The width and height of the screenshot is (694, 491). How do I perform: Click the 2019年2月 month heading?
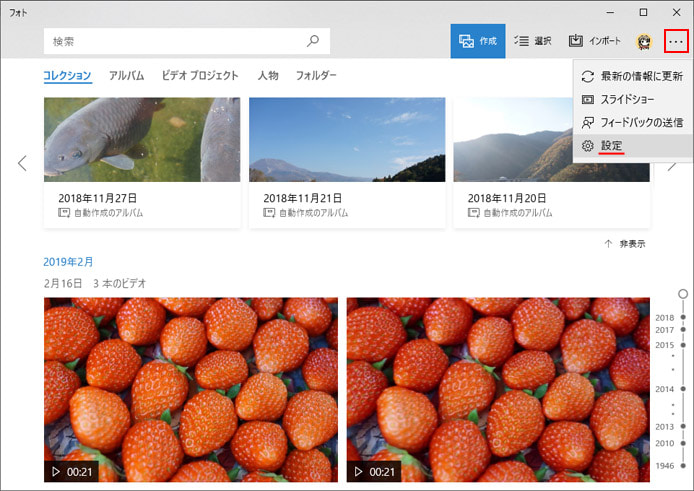click(68, 262)
